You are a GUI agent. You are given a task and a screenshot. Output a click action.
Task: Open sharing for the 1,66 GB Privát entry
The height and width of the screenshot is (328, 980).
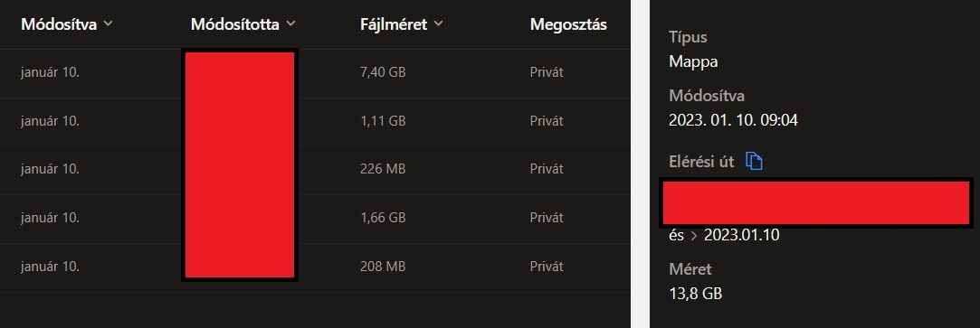pyautogui.click(x=547, y=218)
